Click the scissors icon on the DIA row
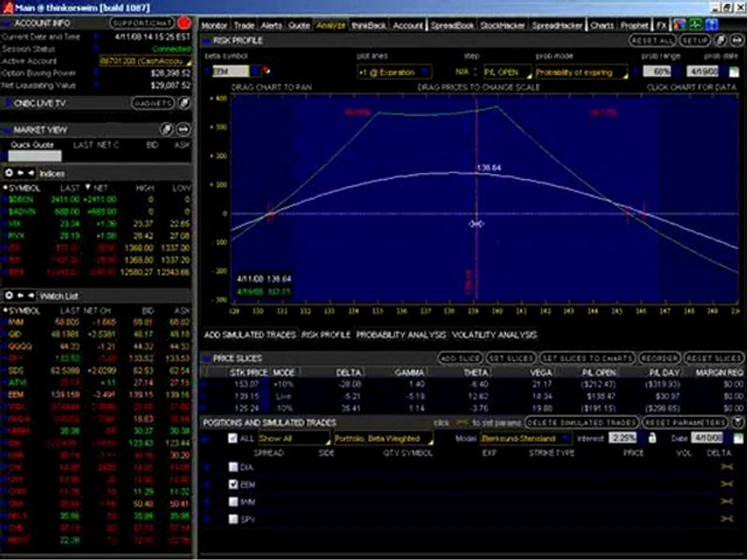The height and width of the screenshot is (560, 747). (727, 467)
